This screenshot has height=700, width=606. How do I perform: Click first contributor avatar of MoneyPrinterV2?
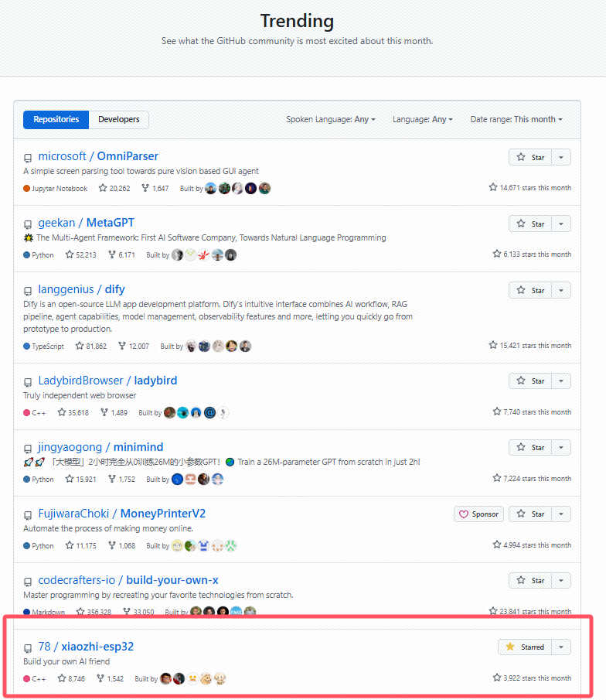[177, 545]
